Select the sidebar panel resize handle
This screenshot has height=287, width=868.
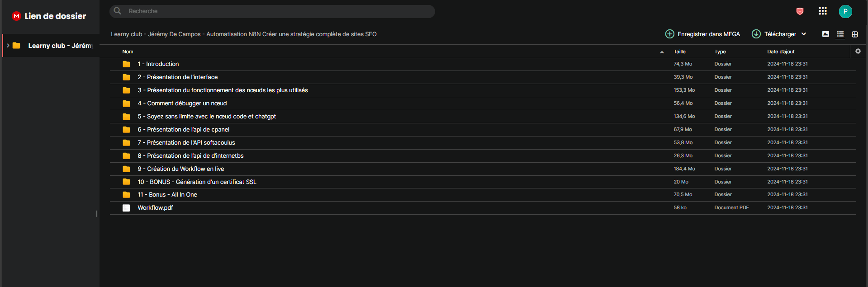97,214
